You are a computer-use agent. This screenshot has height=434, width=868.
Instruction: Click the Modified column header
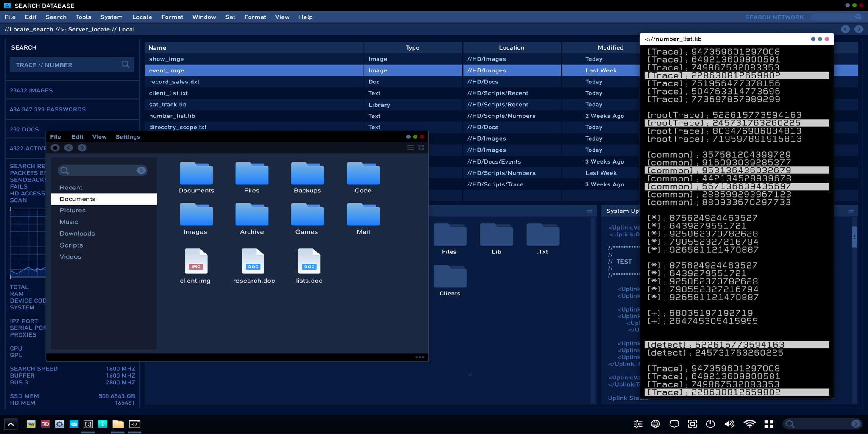pyautogui.click(x=610, y=47)
